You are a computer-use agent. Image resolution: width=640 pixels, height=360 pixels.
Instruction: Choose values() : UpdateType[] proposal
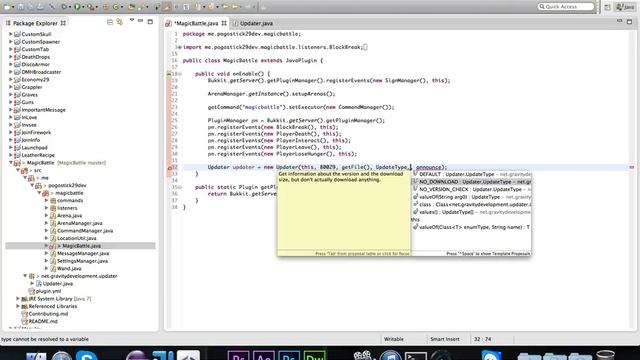click(x=472, y=212)
